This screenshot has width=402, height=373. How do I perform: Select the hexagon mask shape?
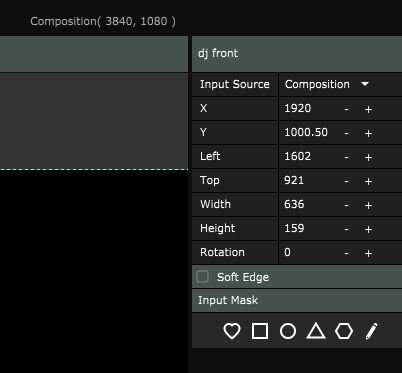click(x=344, y=331)
